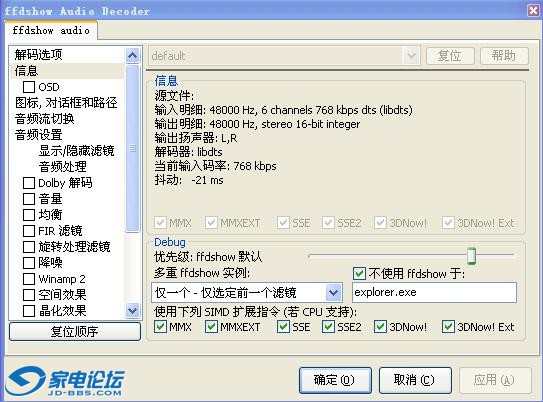Viewport: 543px width, 402px height.
Task: Click the 输入明细 info line
Action: [x=283, y=110]
